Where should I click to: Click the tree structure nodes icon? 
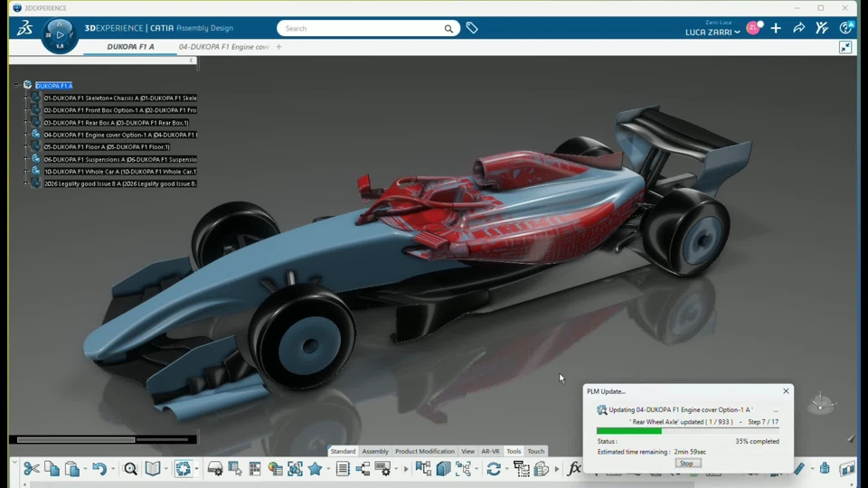click(363, 469)
